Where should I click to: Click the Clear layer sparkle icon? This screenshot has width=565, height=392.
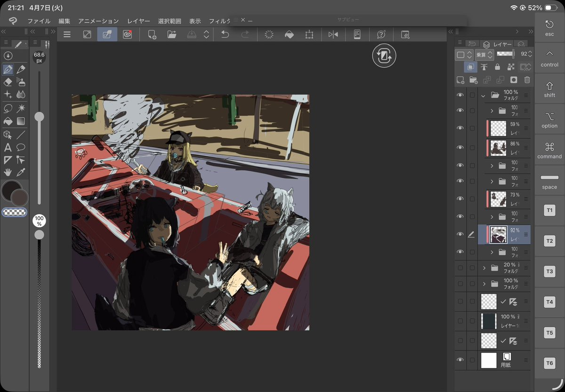tap(269, 34)
